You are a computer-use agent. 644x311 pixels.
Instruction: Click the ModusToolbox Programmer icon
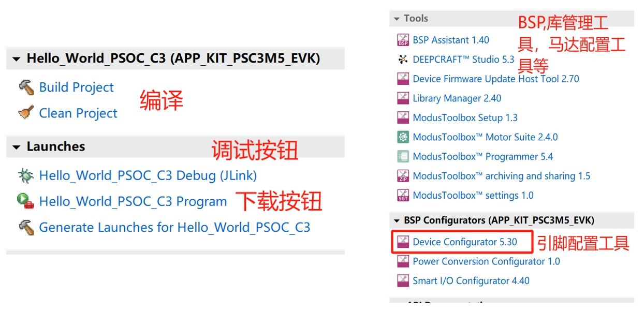403,156
